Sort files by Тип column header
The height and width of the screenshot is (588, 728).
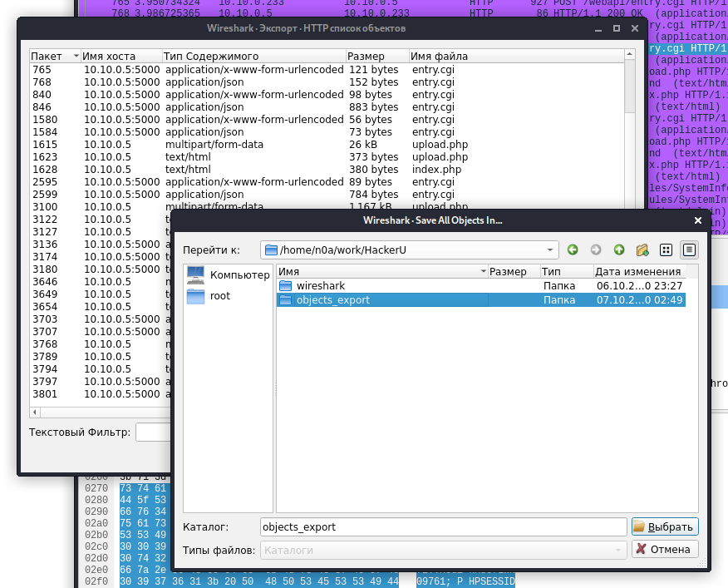[x=567, y=271]
